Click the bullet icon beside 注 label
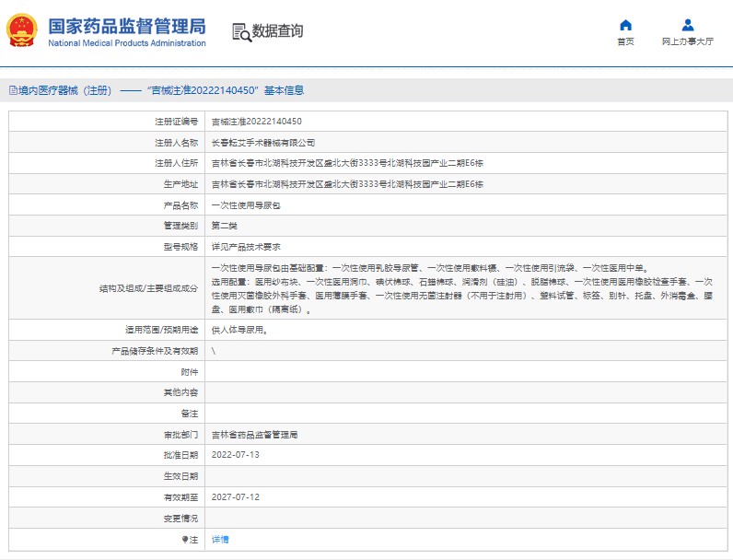 coord(185,540)
